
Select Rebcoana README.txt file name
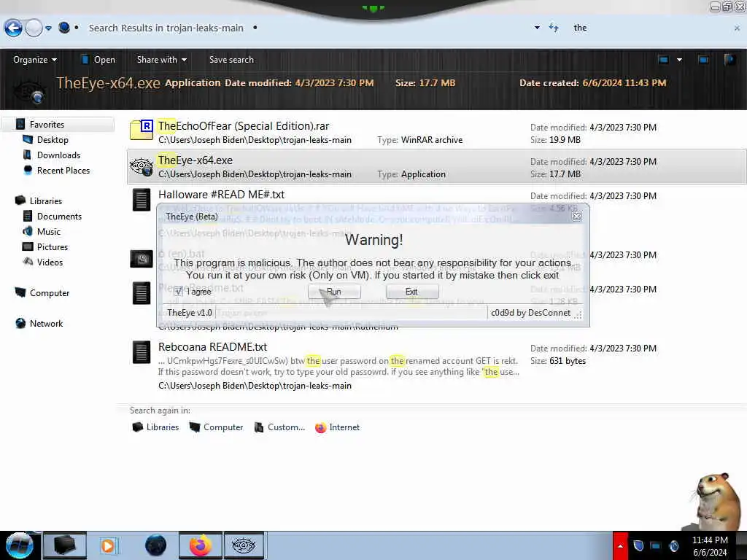(x=212, y=346)
